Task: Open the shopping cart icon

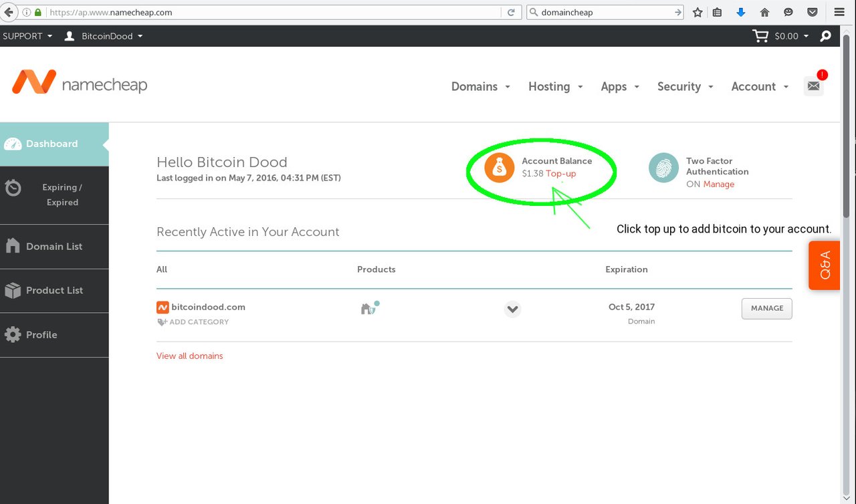Action: (x=760, y=35)
